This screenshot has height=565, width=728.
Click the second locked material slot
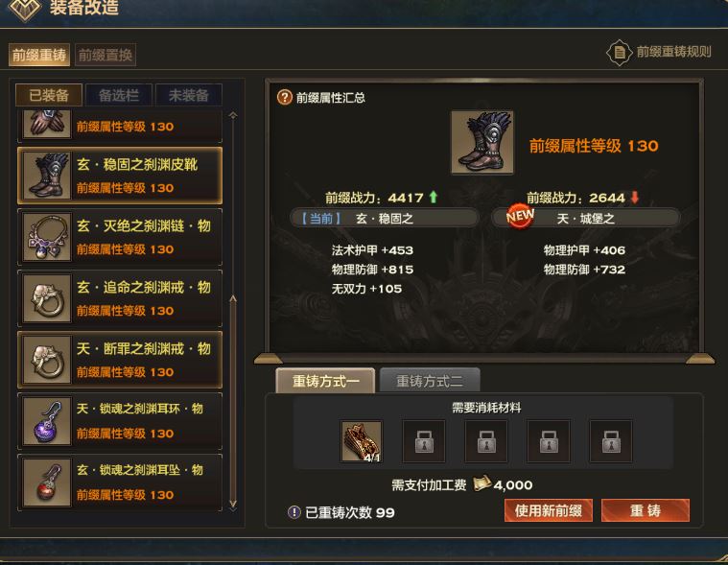pos(486,441)
